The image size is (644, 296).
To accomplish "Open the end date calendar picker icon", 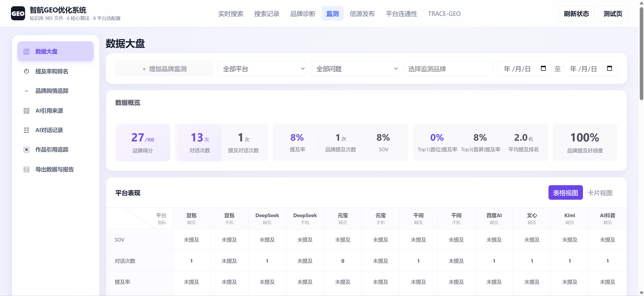I will coord(609,68).
